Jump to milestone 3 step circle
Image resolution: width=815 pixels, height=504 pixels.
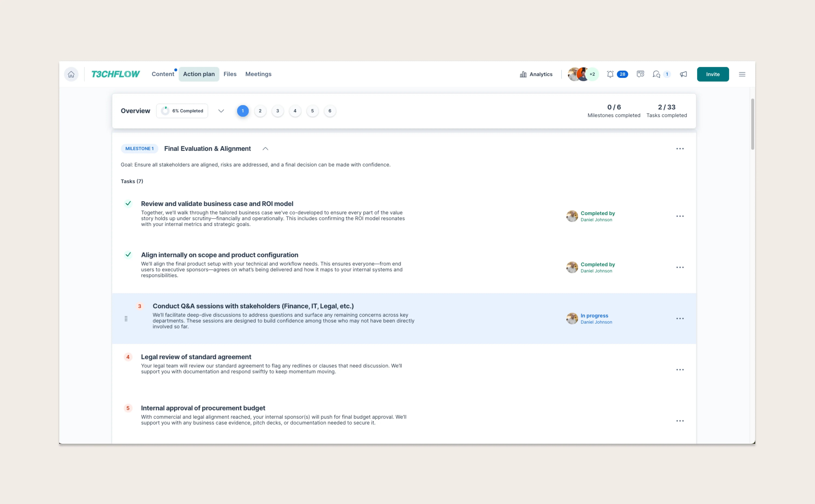pos(278,111)
